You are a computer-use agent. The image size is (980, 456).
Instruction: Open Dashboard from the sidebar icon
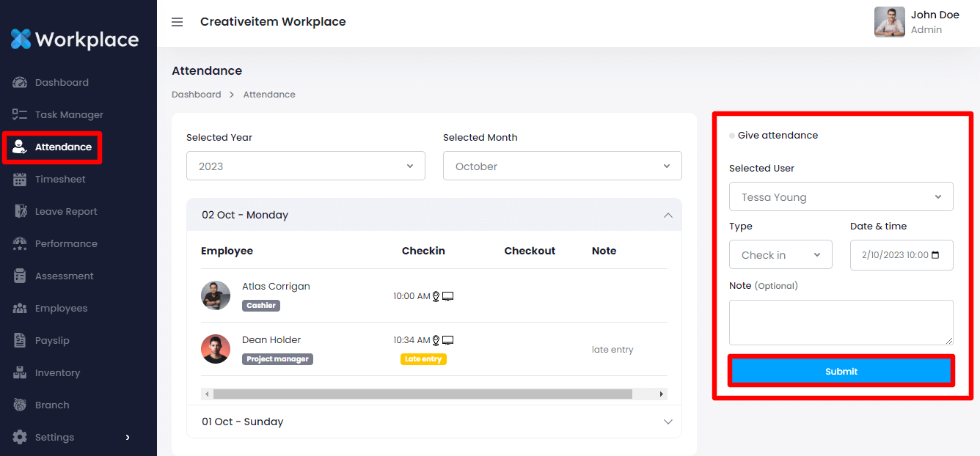click(20, 83)
